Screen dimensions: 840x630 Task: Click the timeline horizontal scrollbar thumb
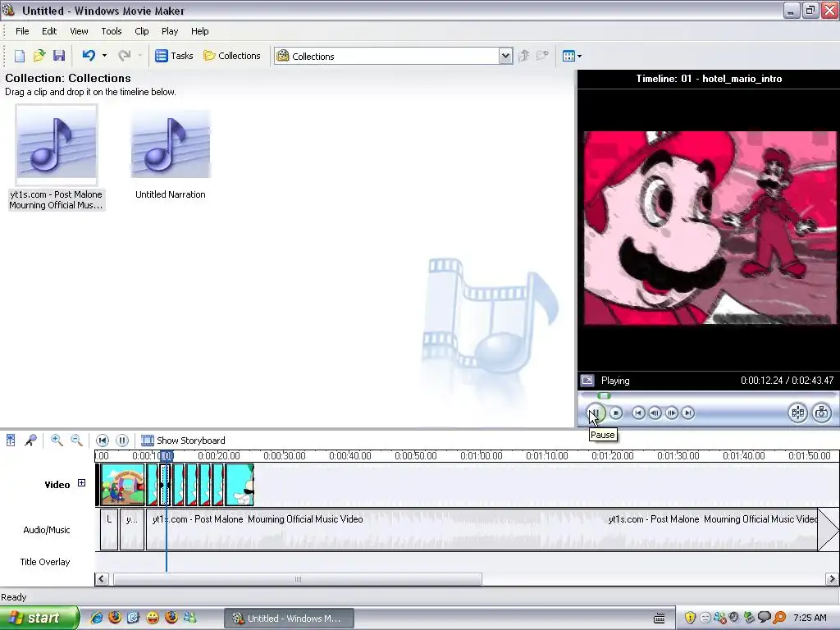click(298, 579)
